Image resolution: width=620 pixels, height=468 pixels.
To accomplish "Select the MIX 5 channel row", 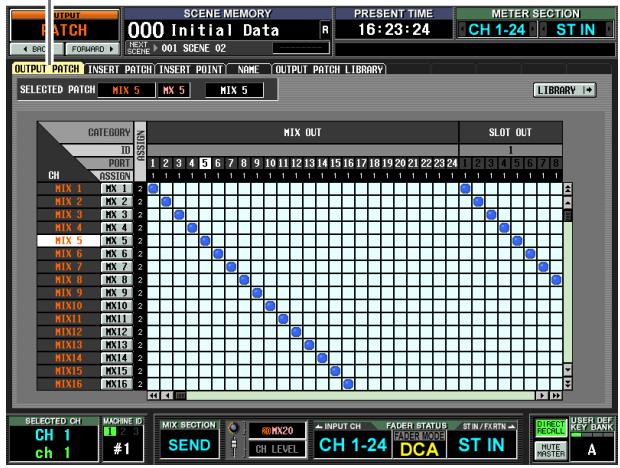I will 68,241.
